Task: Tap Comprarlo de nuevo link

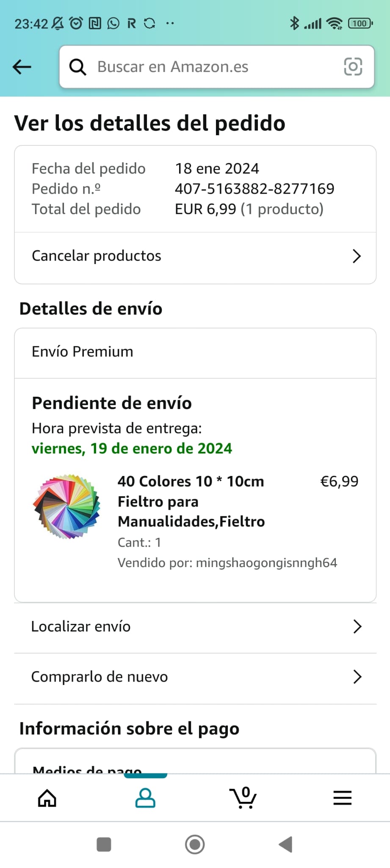Action: pyautogui.click(x=100, y=677)
